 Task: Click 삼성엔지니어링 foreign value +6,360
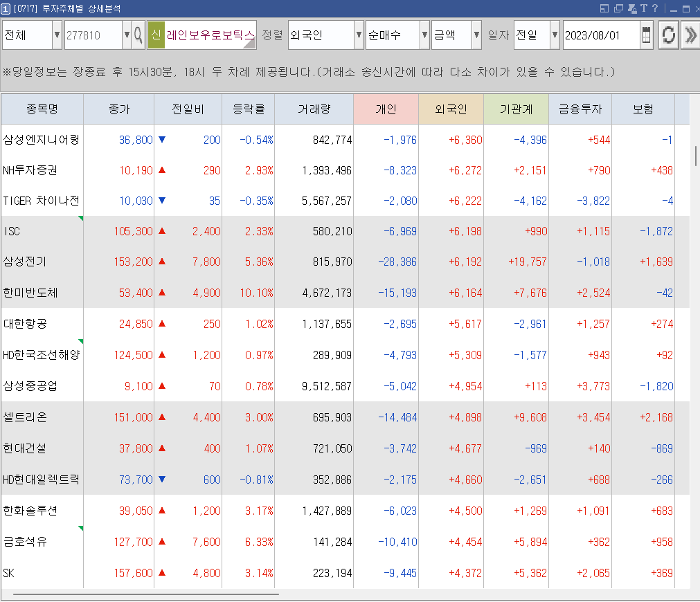pos(465,140)
